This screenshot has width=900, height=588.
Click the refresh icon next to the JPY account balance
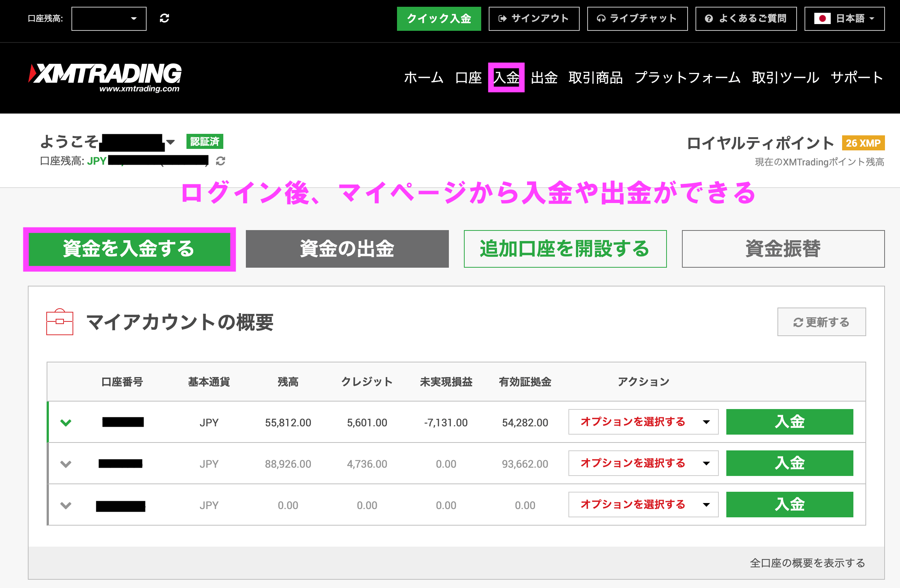click(220, 161)
